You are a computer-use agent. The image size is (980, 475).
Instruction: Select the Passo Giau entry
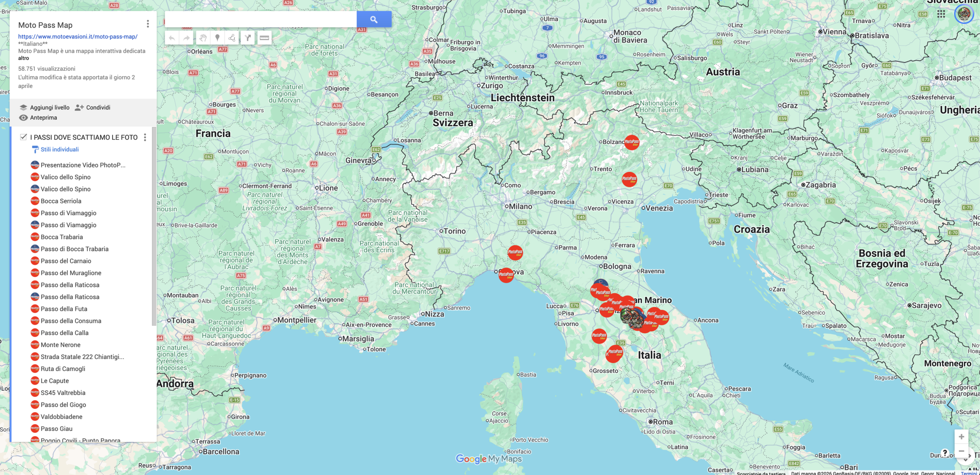tap(56, 429)
